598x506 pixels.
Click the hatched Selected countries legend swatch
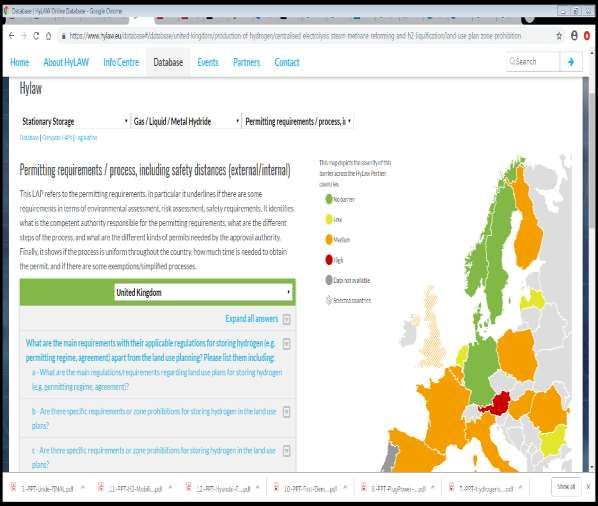[x=329, y=300]
